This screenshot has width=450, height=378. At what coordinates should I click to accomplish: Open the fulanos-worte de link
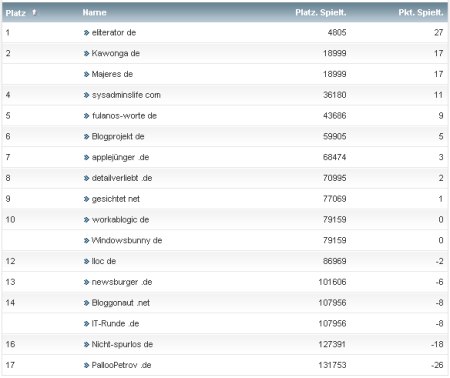point(124,116)
